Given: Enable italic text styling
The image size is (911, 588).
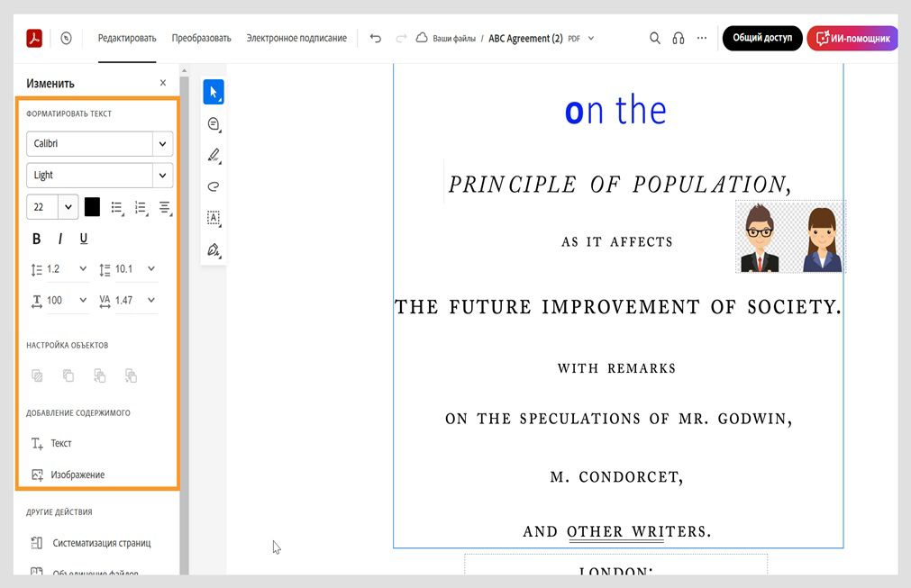Looking at the screenshot, I should point(59,238).
